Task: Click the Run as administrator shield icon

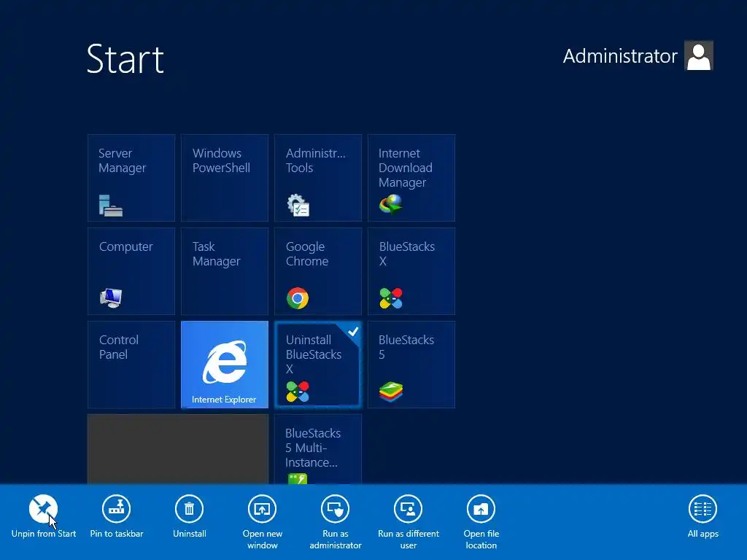Action: click(336, 508)
